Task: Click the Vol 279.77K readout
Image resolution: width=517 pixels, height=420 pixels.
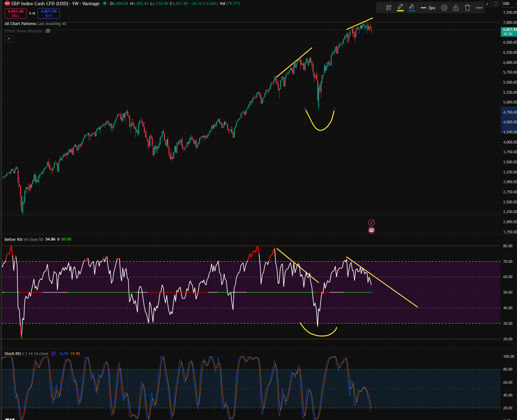Action: (230, 4)
